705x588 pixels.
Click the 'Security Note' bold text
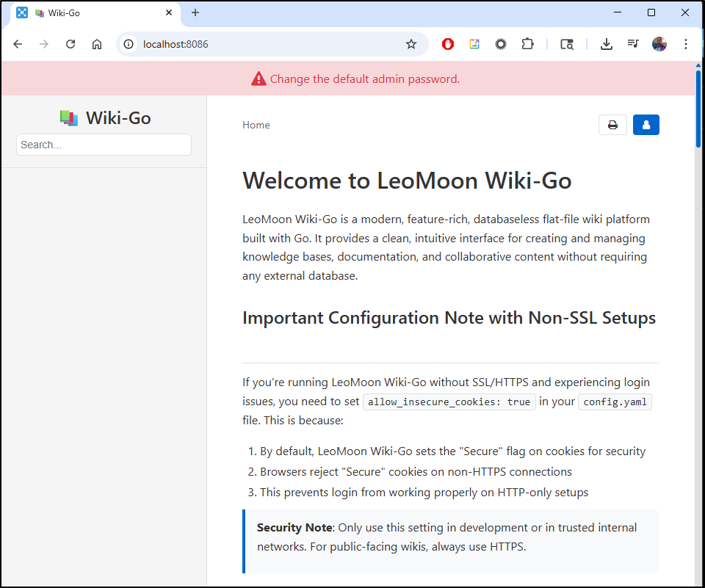click(x=294, y=528)
